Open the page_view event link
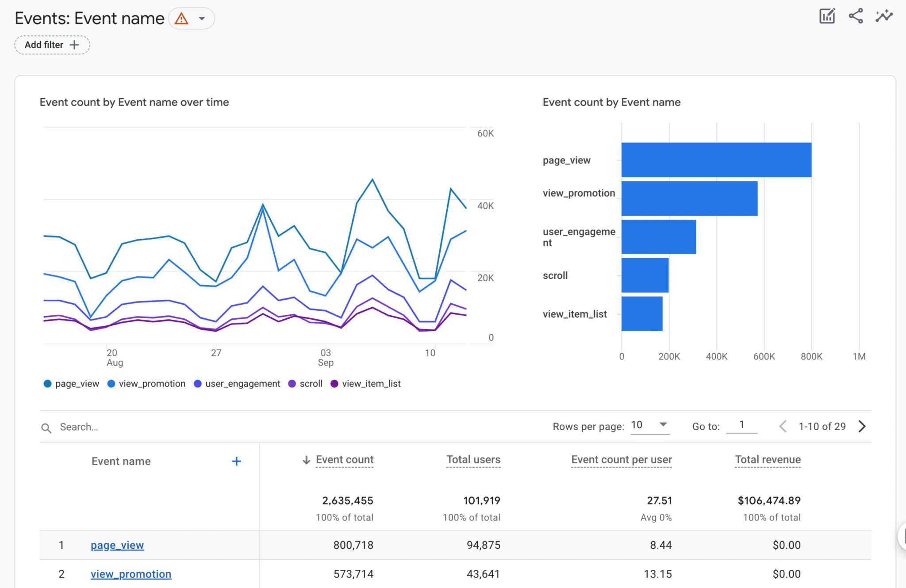The width and height of the screenshot is (906, 588). point(117,545)
